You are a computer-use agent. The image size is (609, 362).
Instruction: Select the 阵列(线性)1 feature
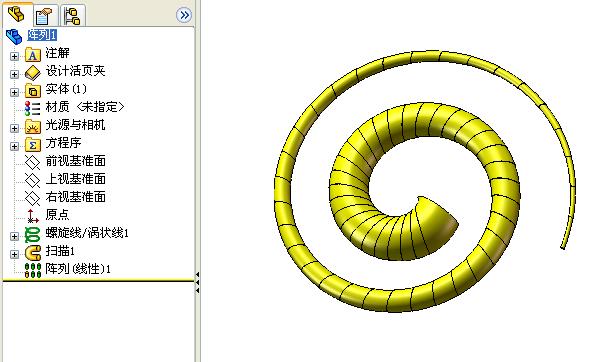click(x=78, y=269)
